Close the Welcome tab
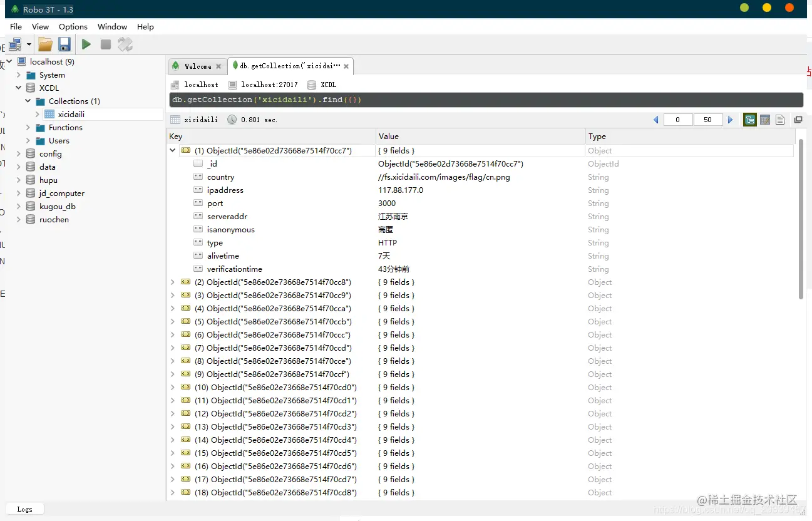The width and height of the screenshot is (812, 521). pos(218,66)
